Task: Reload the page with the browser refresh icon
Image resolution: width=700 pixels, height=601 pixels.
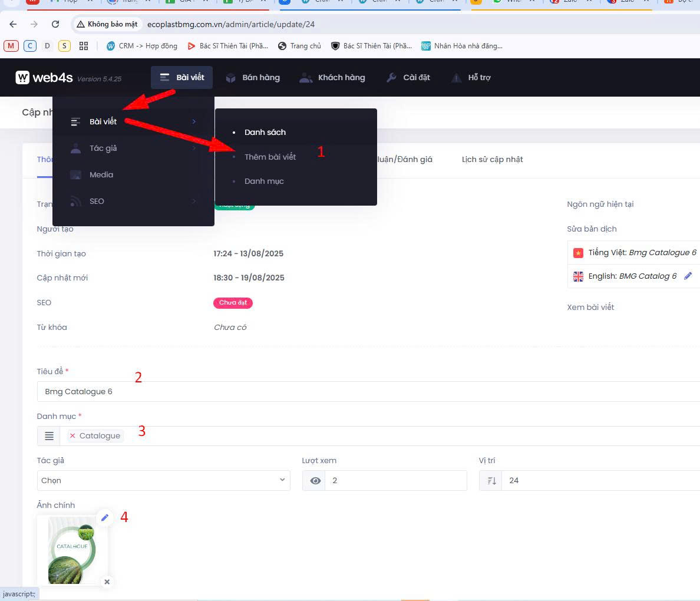Action: 55,24
